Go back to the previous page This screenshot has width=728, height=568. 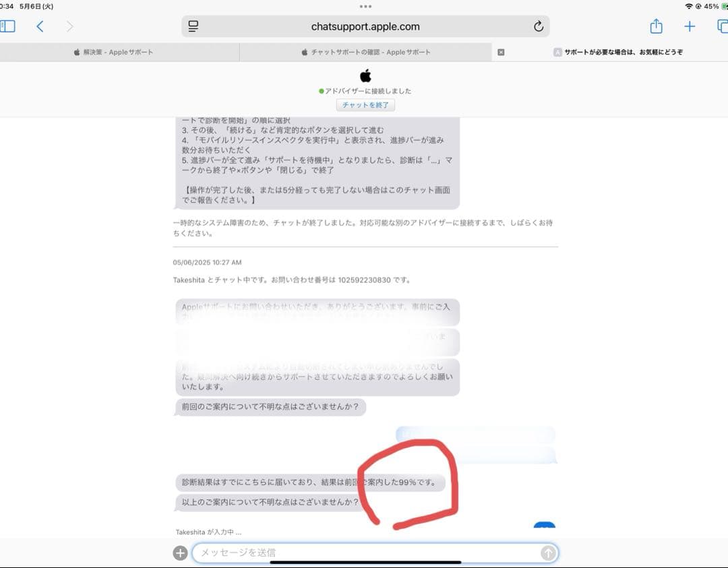tap(40, 26)
